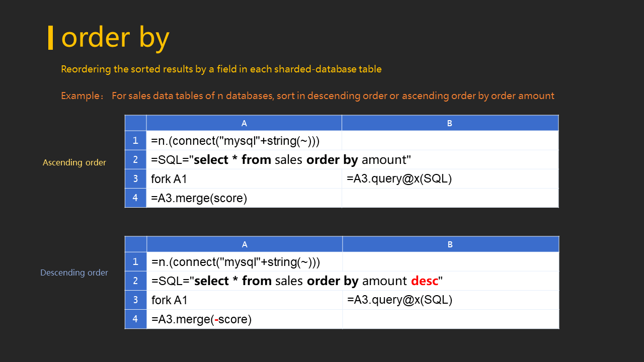Click the orange "Example" sentence

coord(307,96)
